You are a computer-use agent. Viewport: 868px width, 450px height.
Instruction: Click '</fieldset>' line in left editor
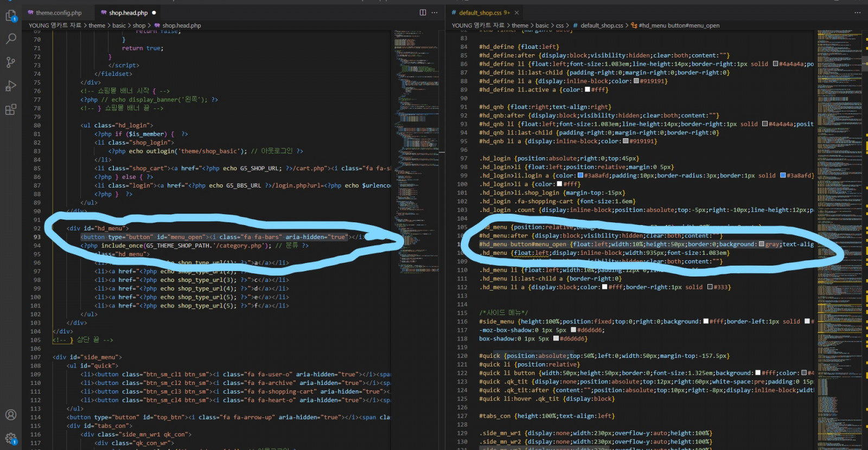click(113, 74)
